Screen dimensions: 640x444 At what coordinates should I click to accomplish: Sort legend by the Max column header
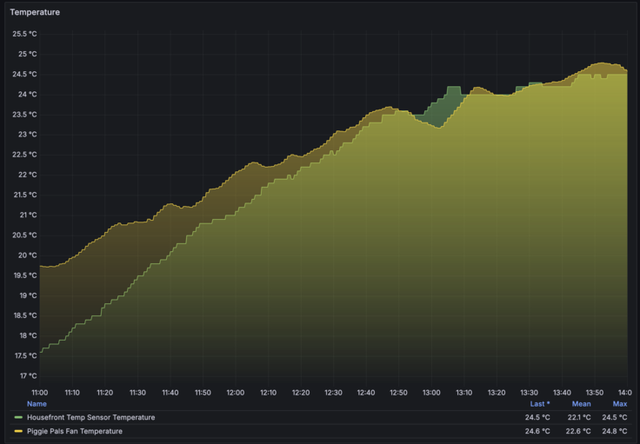point(620,404)
